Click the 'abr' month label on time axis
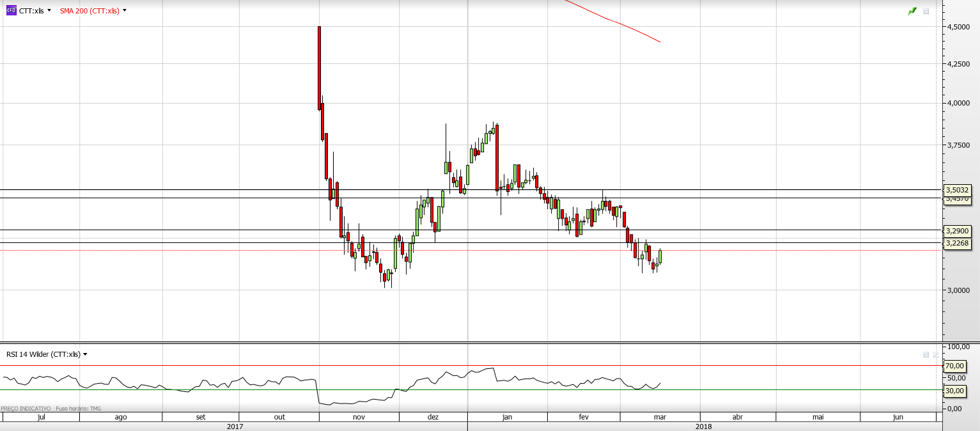The image size is (980, 431). pos(737,417)
